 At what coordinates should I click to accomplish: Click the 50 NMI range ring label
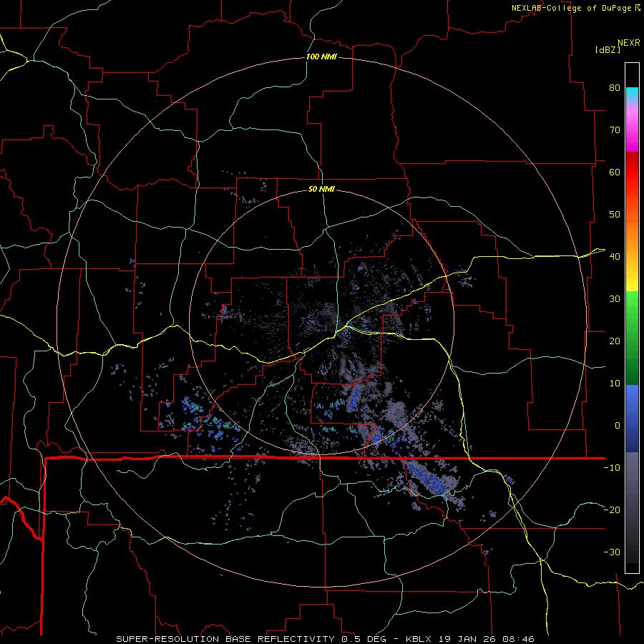321,189
